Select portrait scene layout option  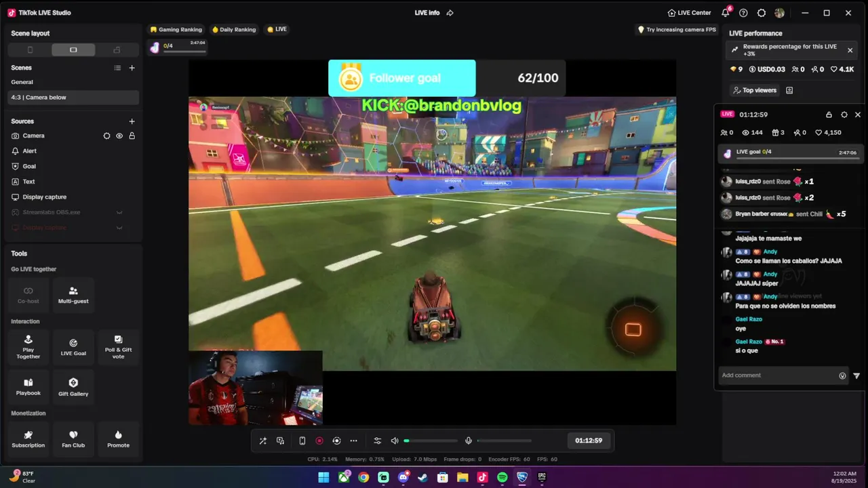(30, 49)
